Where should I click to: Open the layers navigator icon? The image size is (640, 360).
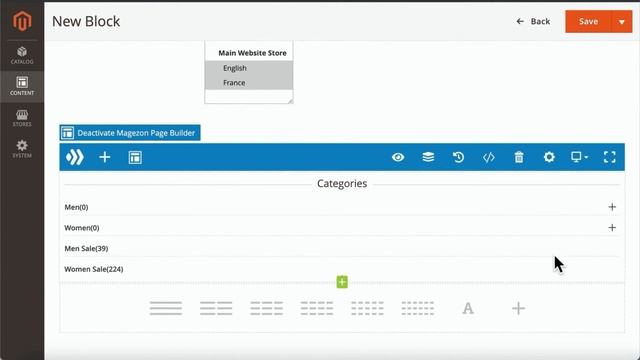click(x=428, y=157)
